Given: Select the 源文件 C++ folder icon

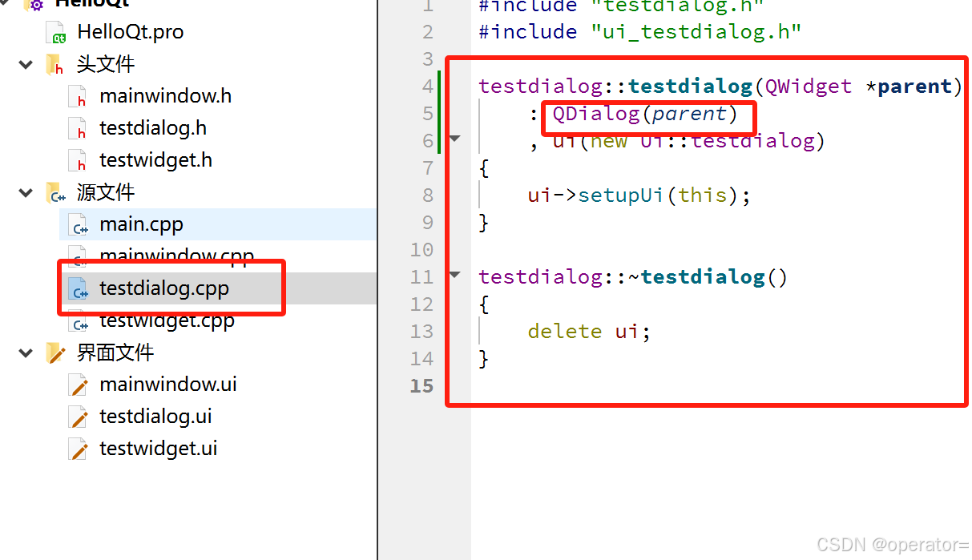Looking at the screenshot, I should (54, 193).
